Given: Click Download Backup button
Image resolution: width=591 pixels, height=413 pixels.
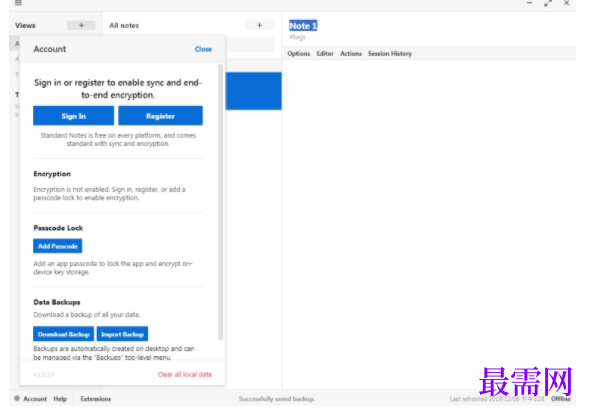Looking at the screenshot, I should point(63,334).
